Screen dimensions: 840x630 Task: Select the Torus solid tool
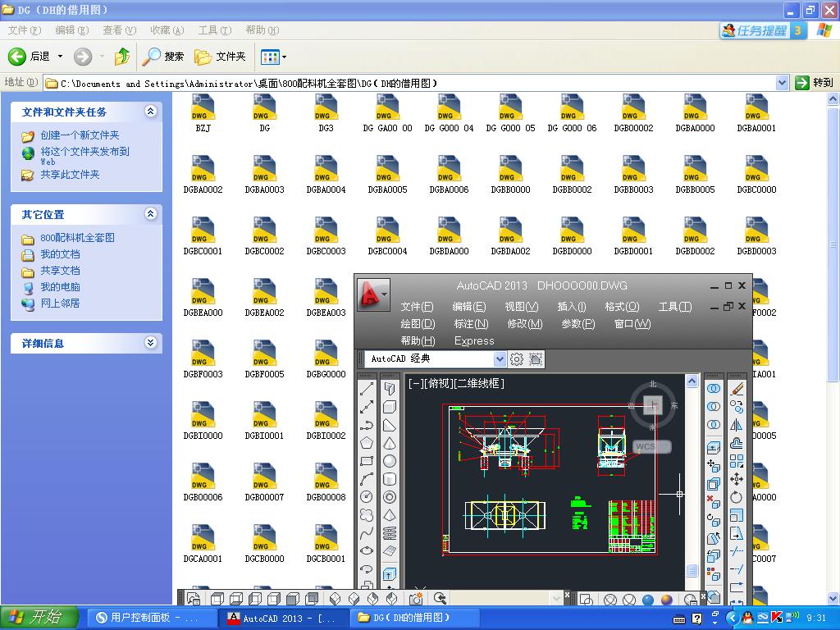[x=390, y=497]
